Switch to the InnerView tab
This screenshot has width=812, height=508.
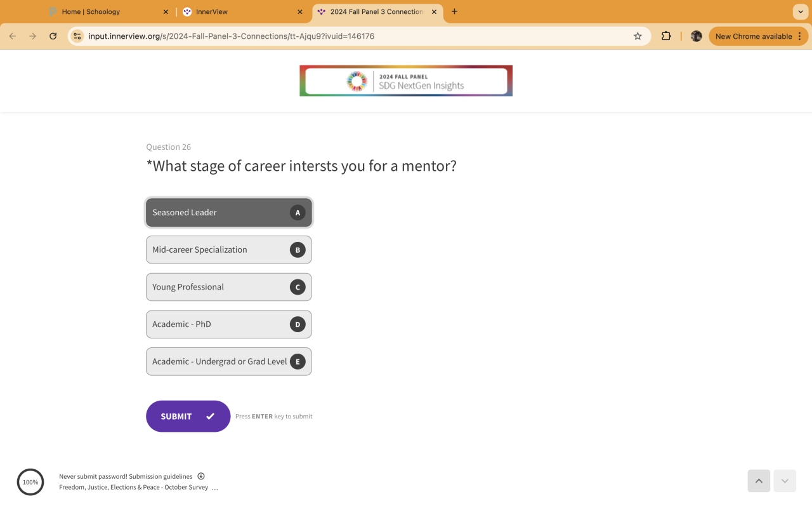[212, 11]
